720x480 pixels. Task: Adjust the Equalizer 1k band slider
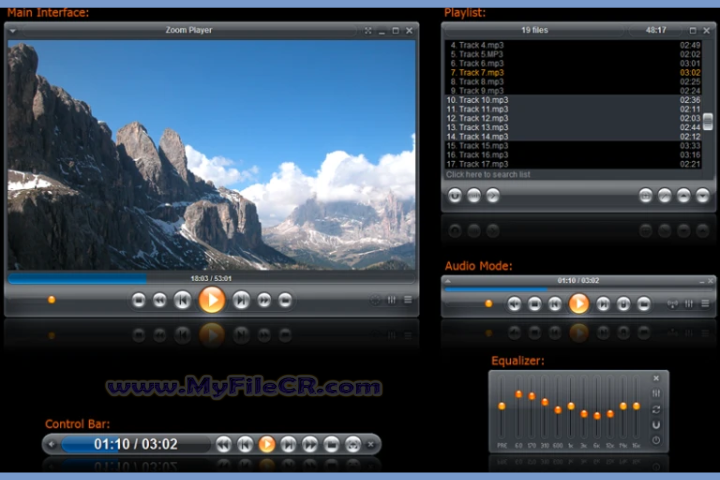pyautogui.click(x=571, y=406)
